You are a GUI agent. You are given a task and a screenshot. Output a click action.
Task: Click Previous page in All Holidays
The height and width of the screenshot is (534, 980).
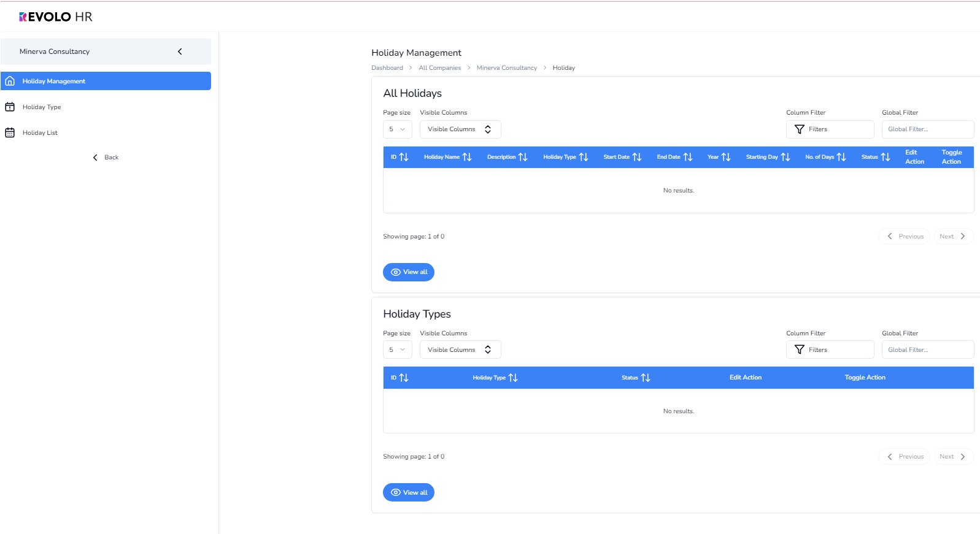click(905, 237)
